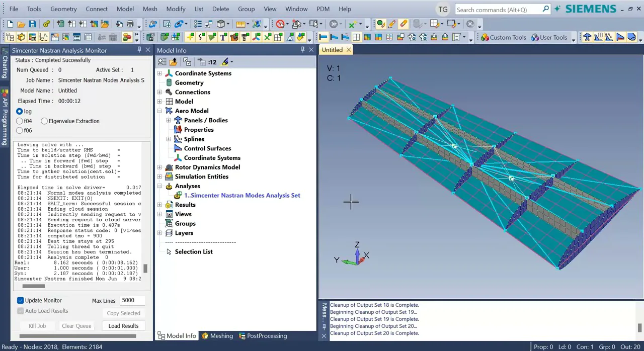Collapse the Aero Model tree node
644x351 pixels.
159,111
